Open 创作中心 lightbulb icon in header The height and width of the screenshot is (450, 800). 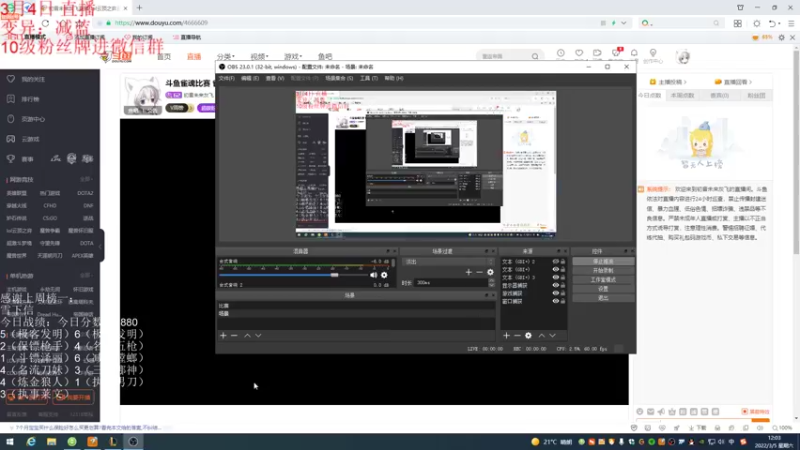(x=653, y=53)
